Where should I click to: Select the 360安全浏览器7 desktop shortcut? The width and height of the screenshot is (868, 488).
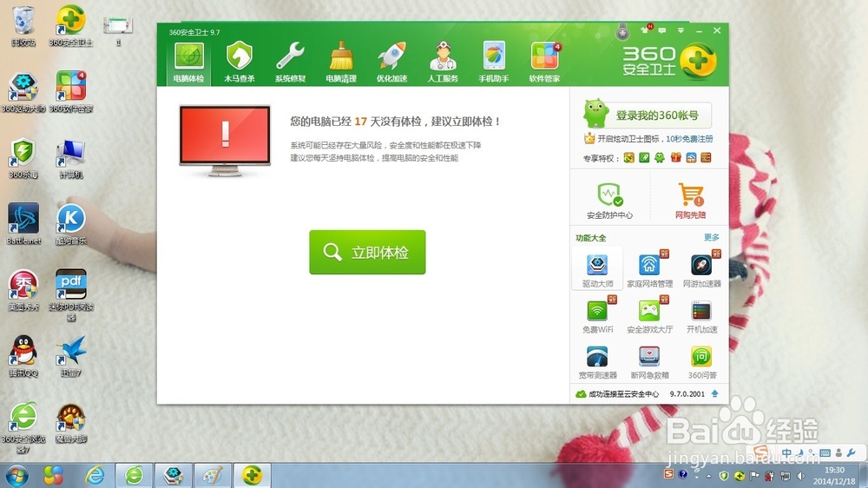tap(23, 427)
